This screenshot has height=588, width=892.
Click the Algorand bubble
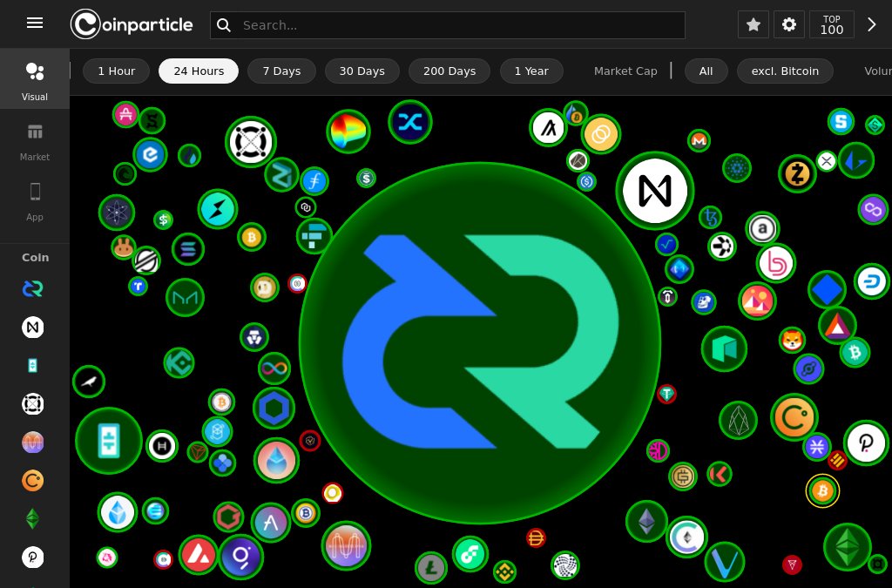point(548,129)
